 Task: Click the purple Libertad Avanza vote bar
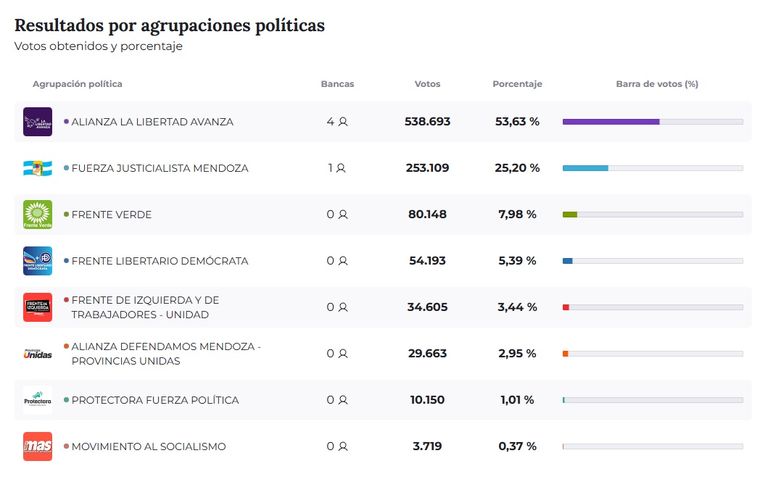[x=610, y=122]
